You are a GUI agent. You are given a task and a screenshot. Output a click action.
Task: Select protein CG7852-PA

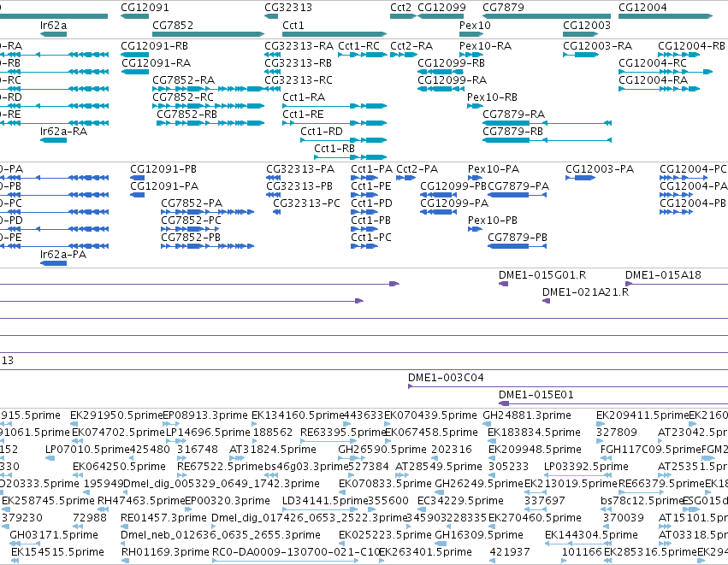(192, 203)
